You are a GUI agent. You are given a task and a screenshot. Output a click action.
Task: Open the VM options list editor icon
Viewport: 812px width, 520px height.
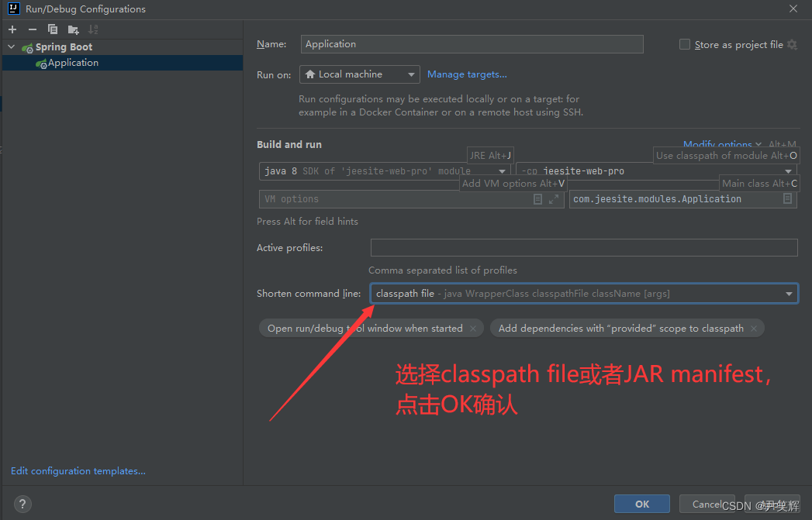click(538, 199)
